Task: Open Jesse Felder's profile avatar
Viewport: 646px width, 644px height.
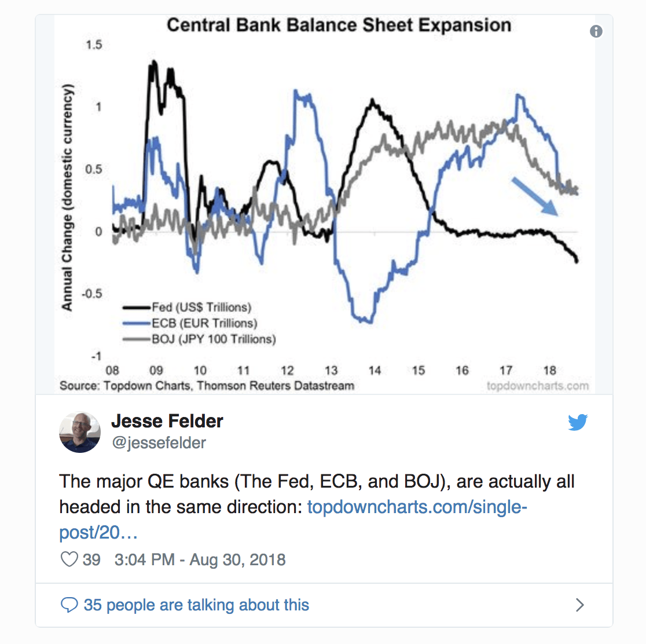Action: pos(80,432)
